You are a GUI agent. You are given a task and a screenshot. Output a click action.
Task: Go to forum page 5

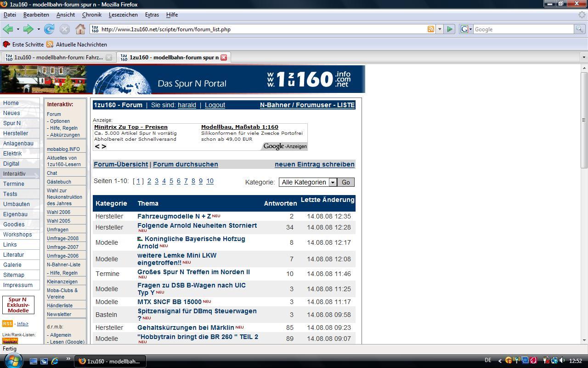tap(171, 181)
